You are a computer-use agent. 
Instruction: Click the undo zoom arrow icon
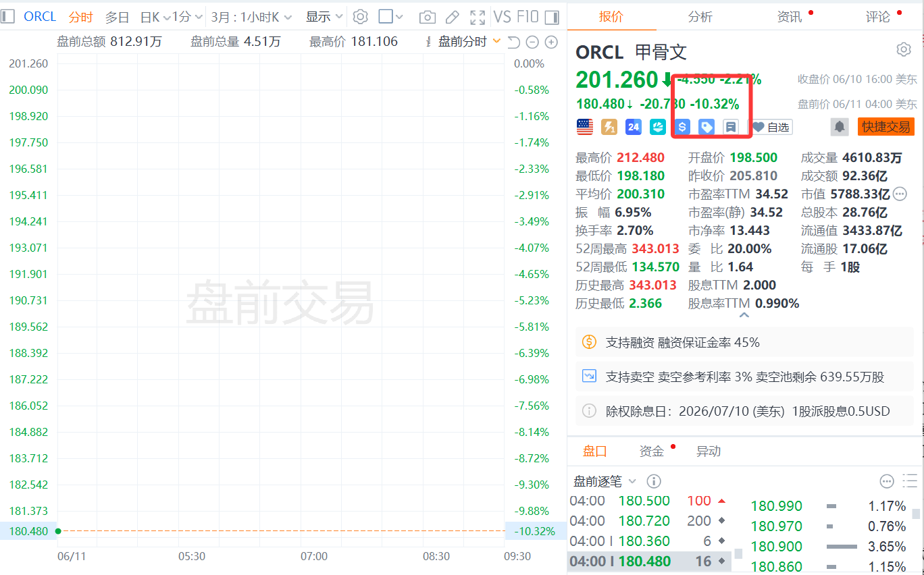[513, 42]
